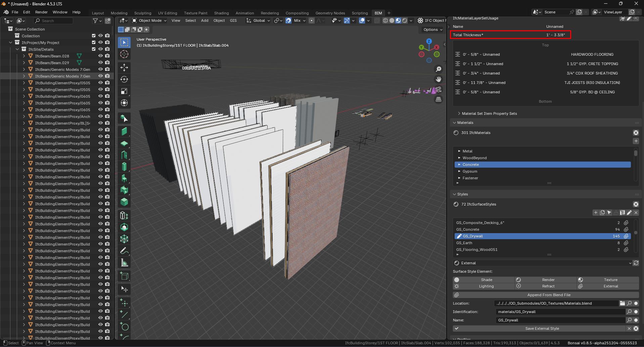
Task: Select the Measure tool
Action: pos(124,263)
